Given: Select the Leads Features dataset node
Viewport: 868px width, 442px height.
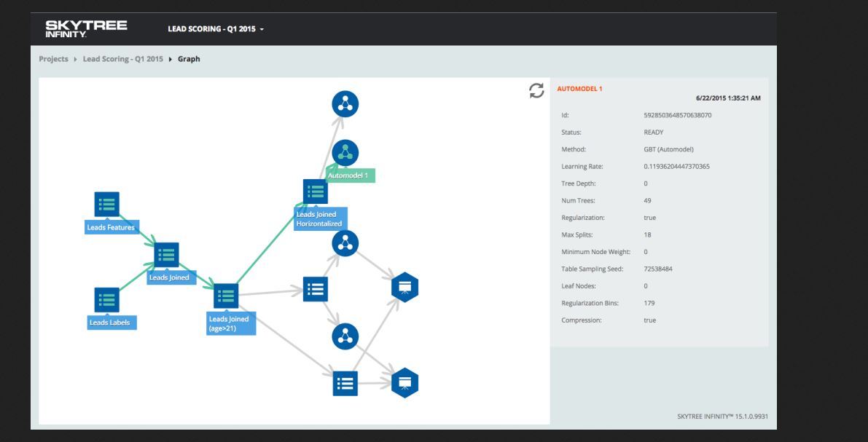Looking at the screenshot, I should coord(107,204).
